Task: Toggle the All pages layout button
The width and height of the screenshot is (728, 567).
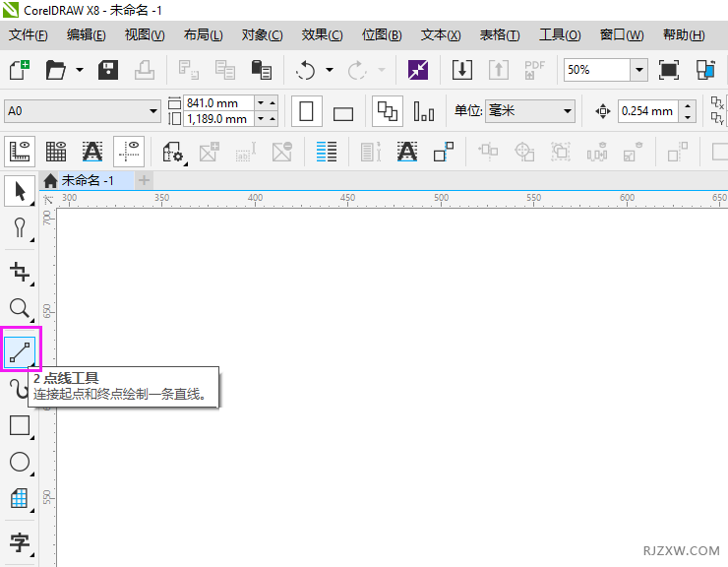Action: (x=388, y=111)
